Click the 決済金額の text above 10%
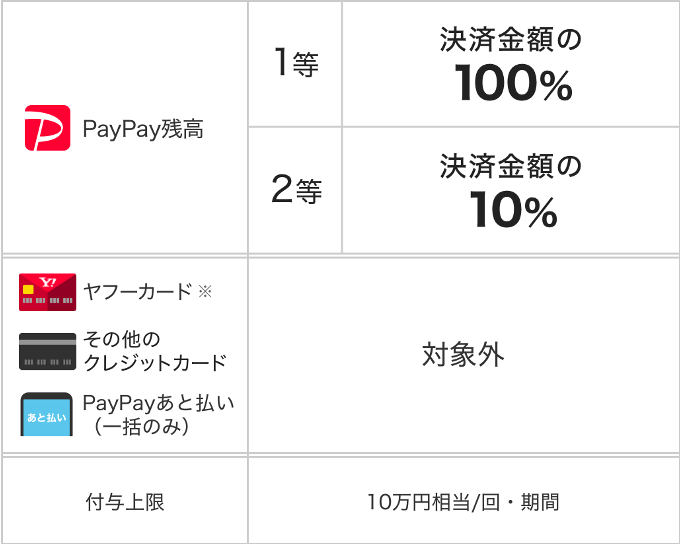Screen dimensions: 680x544 [510, 166]
